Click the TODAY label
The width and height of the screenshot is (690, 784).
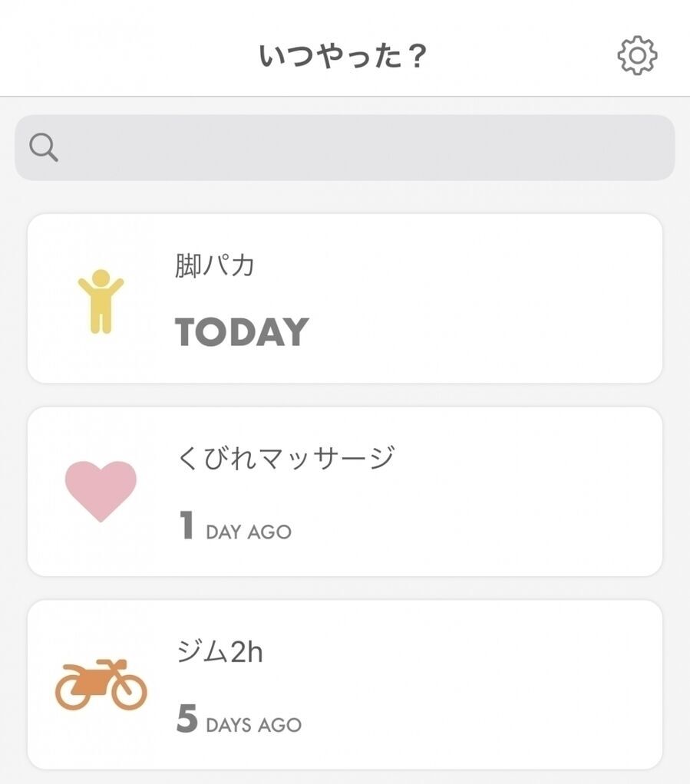[242, 332]
